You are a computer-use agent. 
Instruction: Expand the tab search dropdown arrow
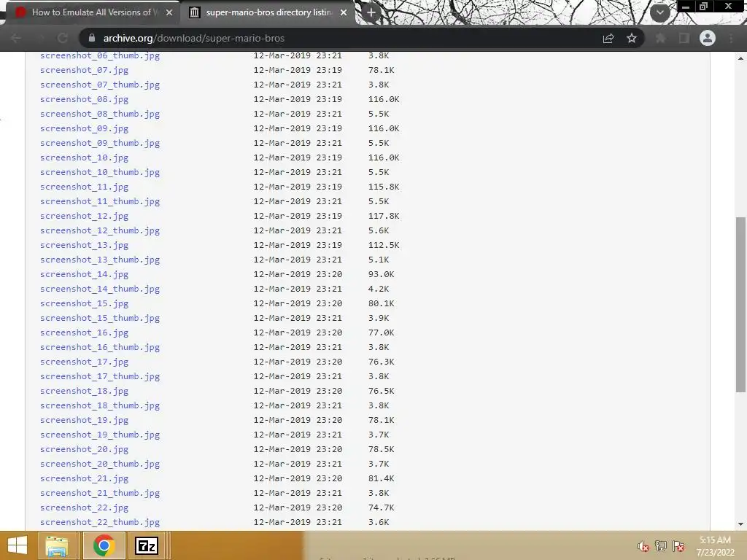tap(659, 12)
